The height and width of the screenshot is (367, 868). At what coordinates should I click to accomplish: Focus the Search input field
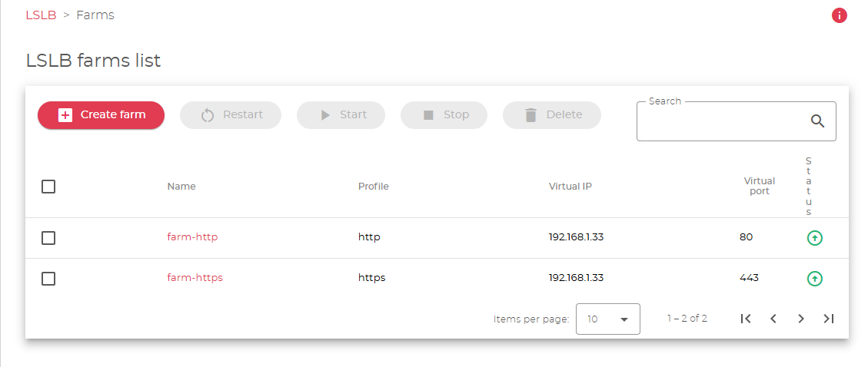723,122
